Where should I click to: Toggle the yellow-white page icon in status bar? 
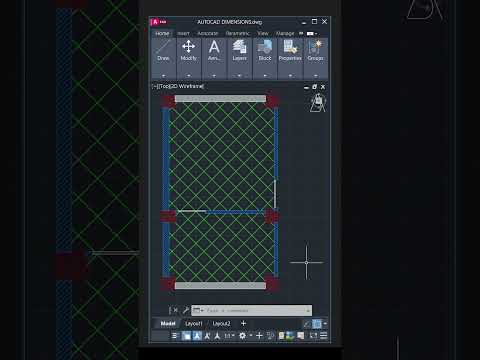pyautogui.click(x=281, y=336)
